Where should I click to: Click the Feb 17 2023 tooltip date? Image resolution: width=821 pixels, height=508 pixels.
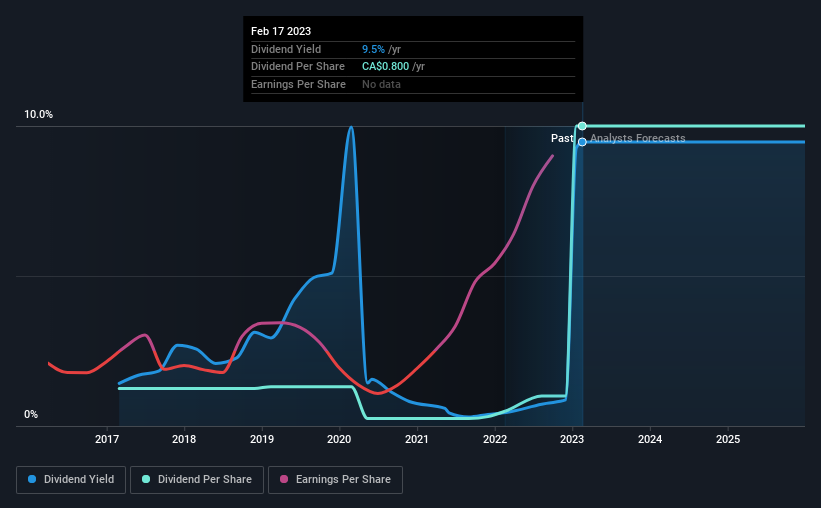pyautogui.click(x=281, y=31)
